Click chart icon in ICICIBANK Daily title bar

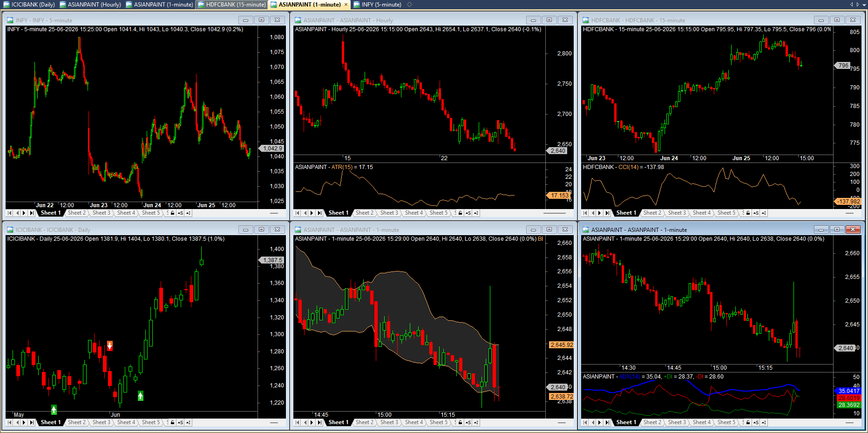click(x=10, y=230)
